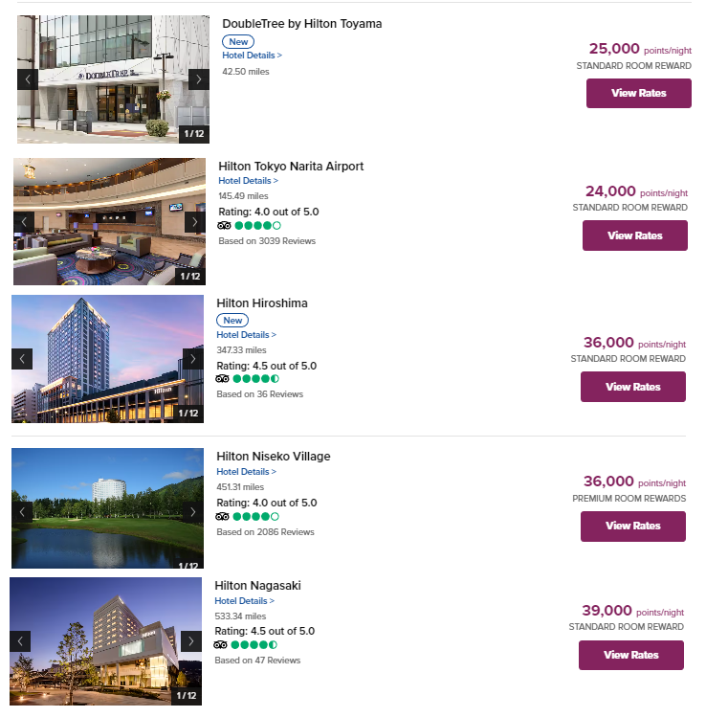View Rates for Hilton Nagasaki
This screenshot has height=717, width=728.
click(630, 655)
